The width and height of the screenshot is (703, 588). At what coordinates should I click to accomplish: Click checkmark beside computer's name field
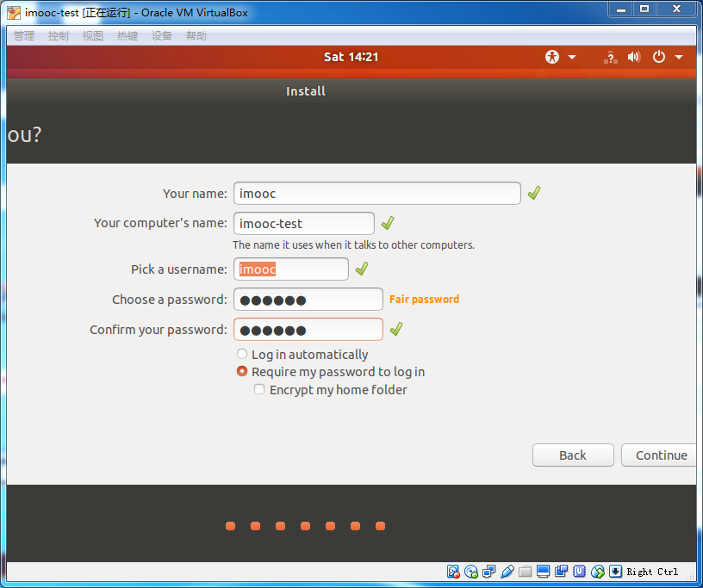tap(388, 223)
